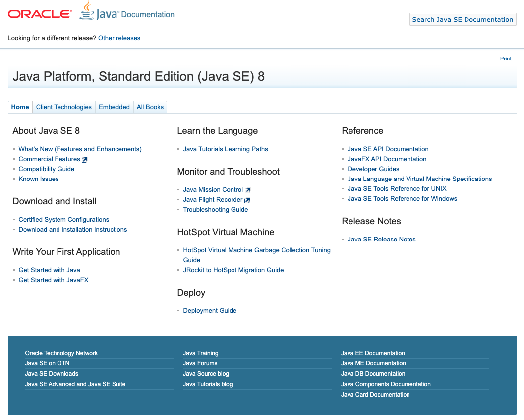
Task: Open Get Started with JavaFX link
Action: tap(54, 280)
